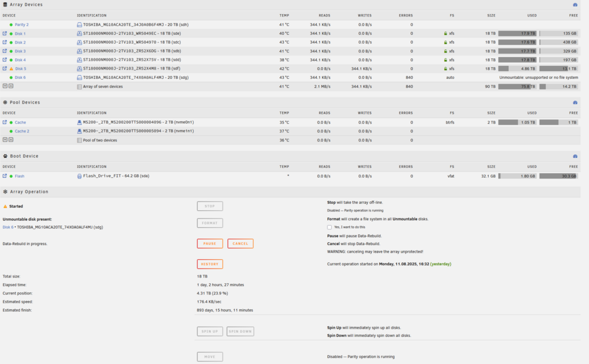The height and width of the screenshot is (364, 589).
Task: Open the external link icon beside Disk 2
Action: pyautogui.click(x=5, y=42)
